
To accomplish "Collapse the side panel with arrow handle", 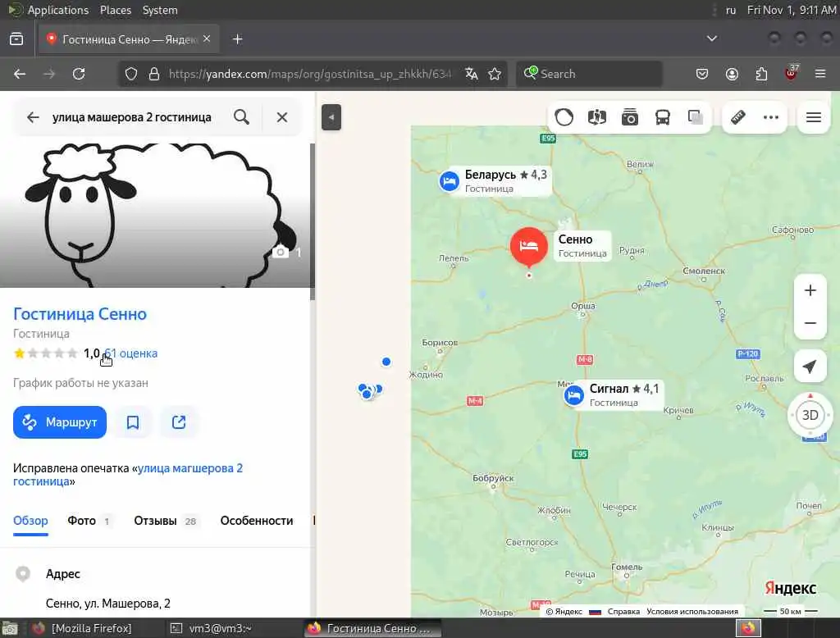I will tap(331, 117).
